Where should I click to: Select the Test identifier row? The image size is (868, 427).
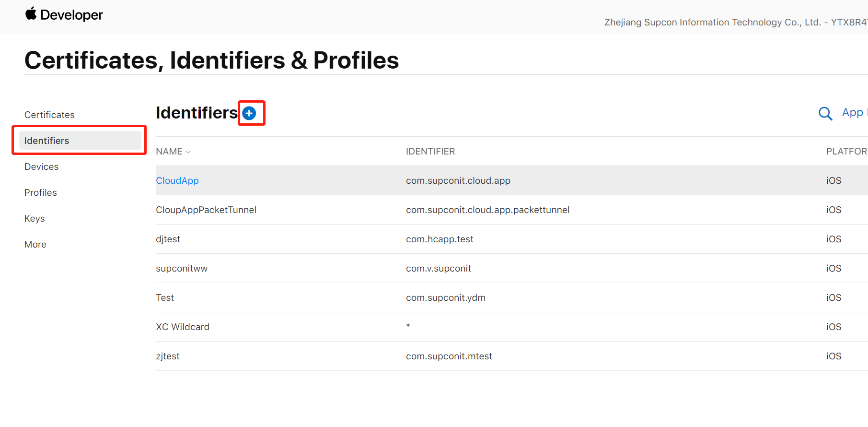point(511,297)
